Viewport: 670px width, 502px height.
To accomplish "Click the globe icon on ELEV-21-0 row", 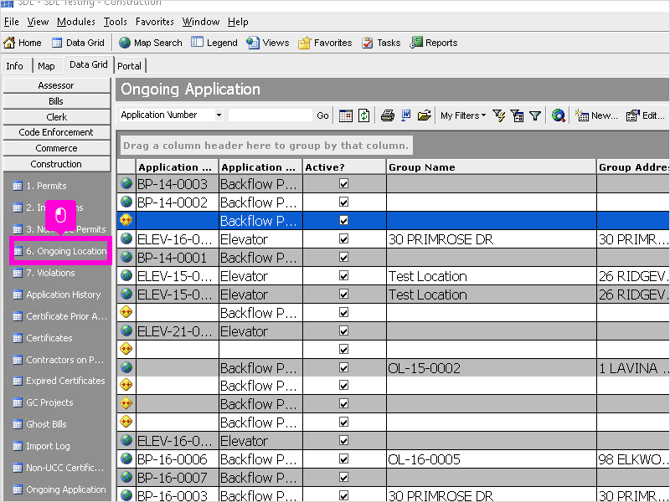I will click(x=126, y=330).
